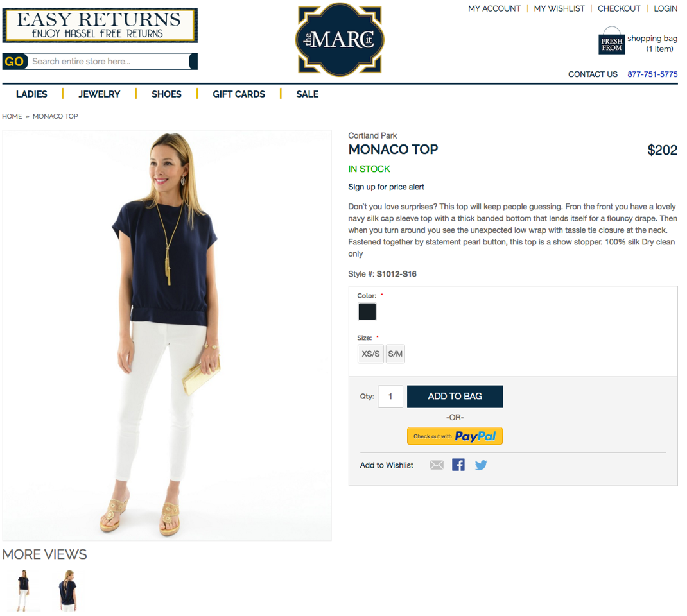Share Monaco Top on Facebook
This screenshot has width=687, height=616.
click(x=458, y=465)
